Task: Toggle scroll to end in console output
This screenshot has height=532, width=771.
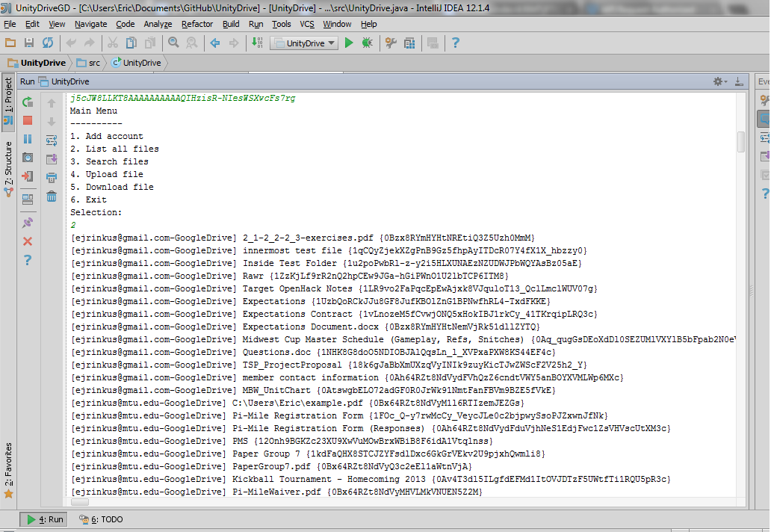Action: coord(51,159)
